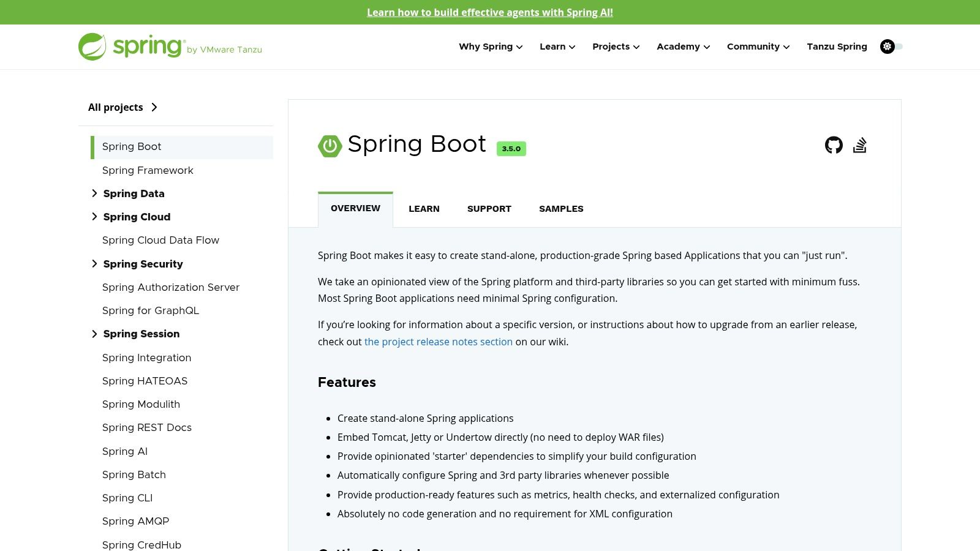The image size is (980, 551).
Task: Click the Spring Boot power icon
Action: [330, 146]
